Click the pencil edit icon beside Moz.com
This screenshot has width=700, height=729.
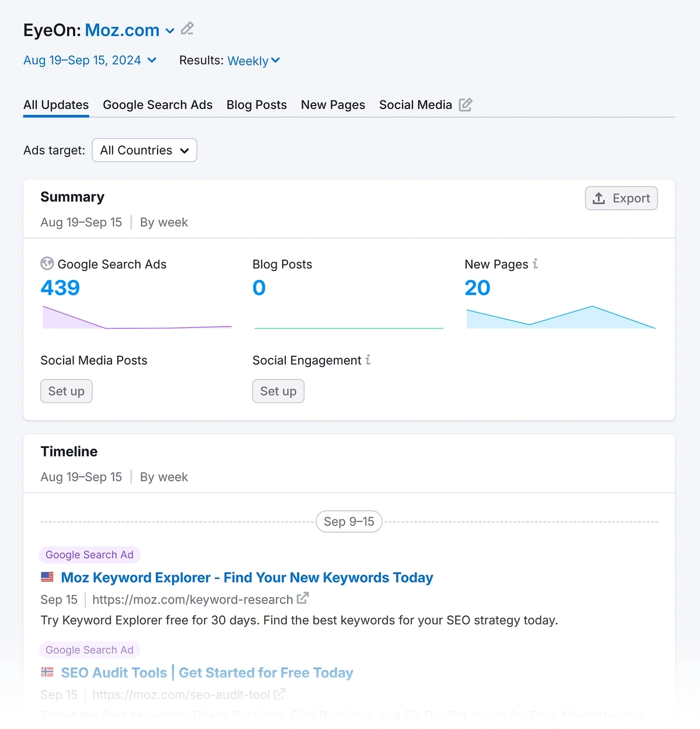click(187, 29)
